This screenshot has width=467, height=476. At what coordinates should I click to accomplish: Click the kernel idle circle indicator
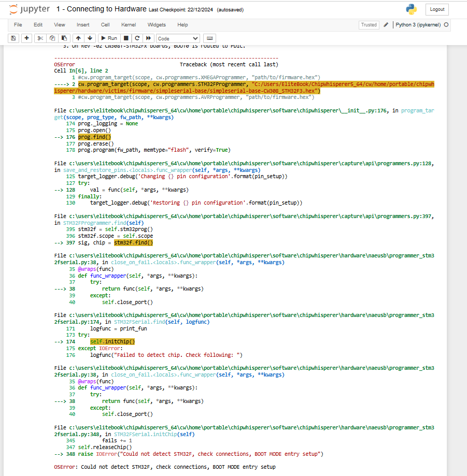click(x=446, y=25)
